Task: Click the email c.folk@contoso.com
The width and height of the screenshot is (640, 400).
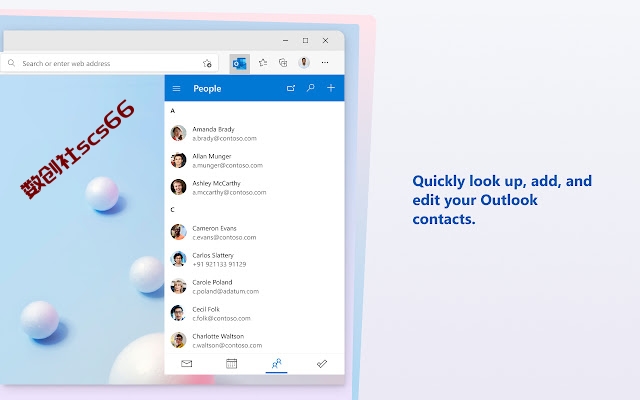Action: [x=221, y=318]
